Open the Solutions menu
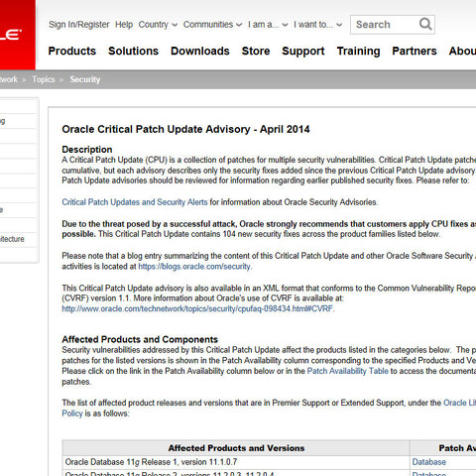476x476 pixels. 133,51
